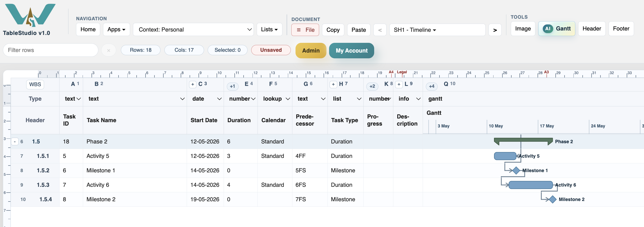Clear the row filter with the x button
Viewport: 644px width, 227px height.
(109, 50)
